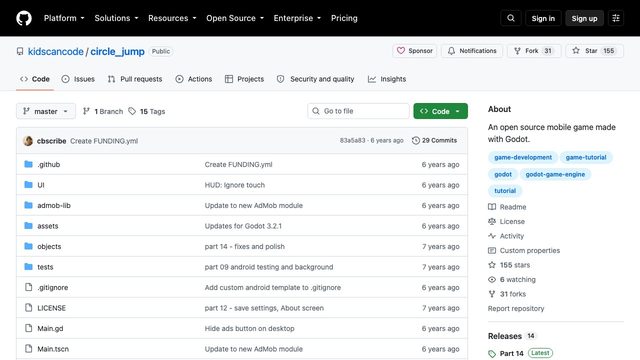Click the assets folder icon

28,225
